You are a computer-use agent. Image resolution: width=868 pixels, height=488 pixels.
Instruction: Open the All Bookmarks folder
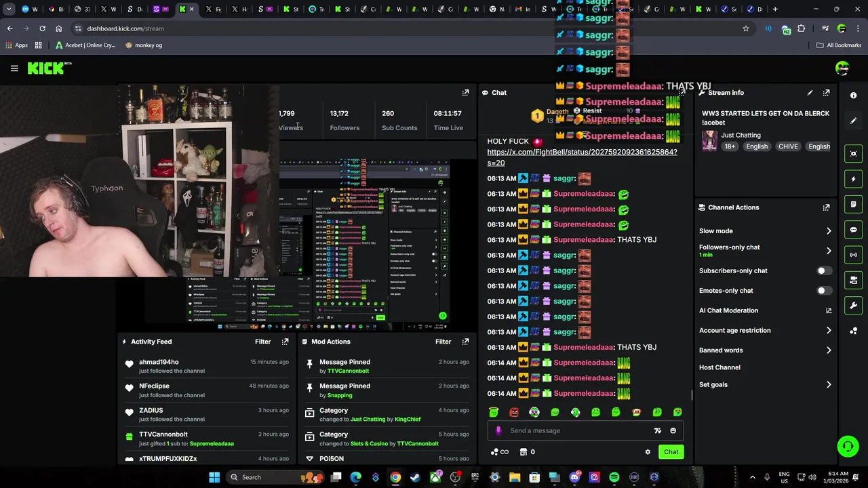tap(839, 45)
